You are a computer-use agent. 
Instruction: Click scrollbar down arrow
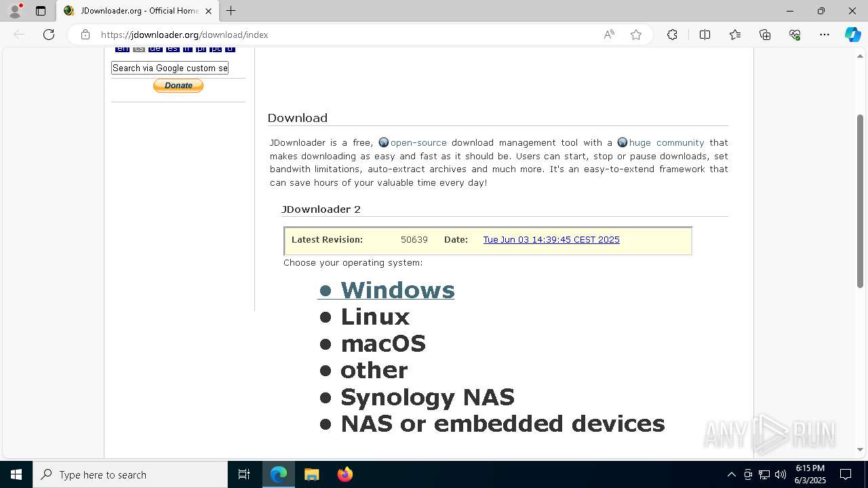coord(861,450)
